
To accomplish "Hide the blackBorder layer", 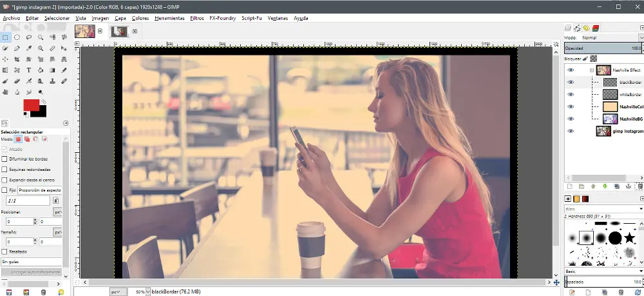I will [571, 83].
